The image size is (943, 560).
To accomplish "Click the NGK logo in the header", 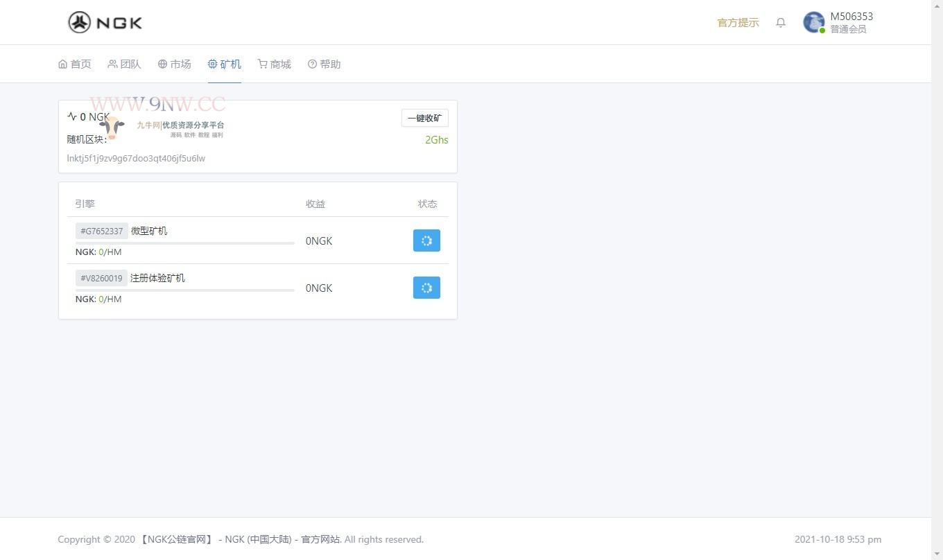I will (105, 22).
